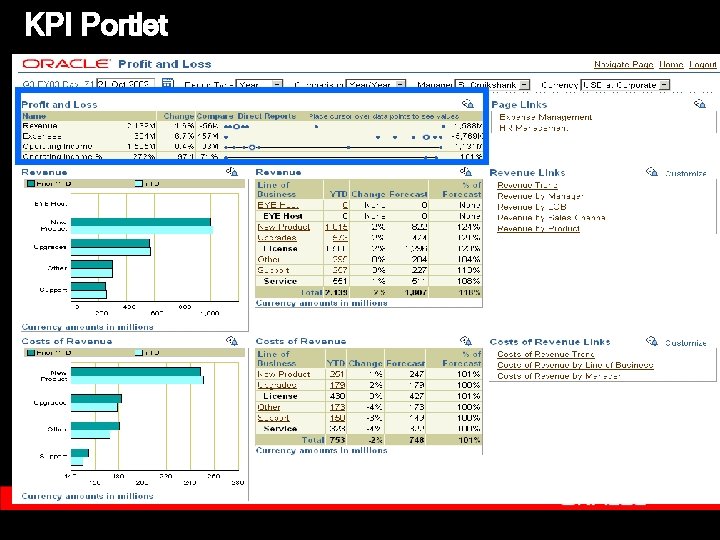Open the Manager R. Cruikshank dropdown

492,84
